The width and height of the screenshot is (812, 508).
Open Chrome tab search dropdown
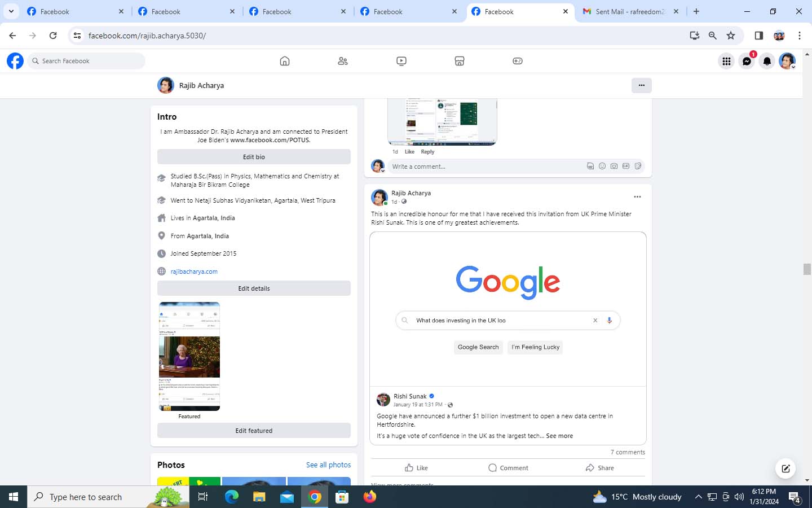11,11
